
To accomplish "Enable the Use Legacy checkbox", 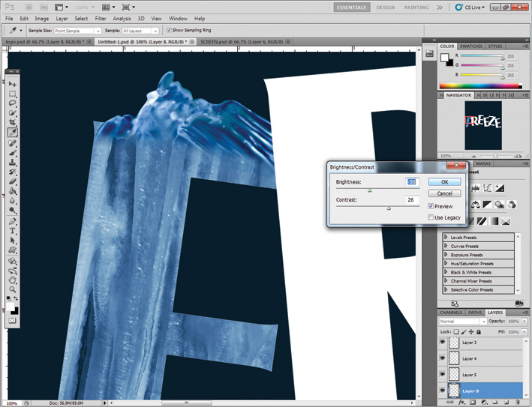I will [x=431, y=217].
